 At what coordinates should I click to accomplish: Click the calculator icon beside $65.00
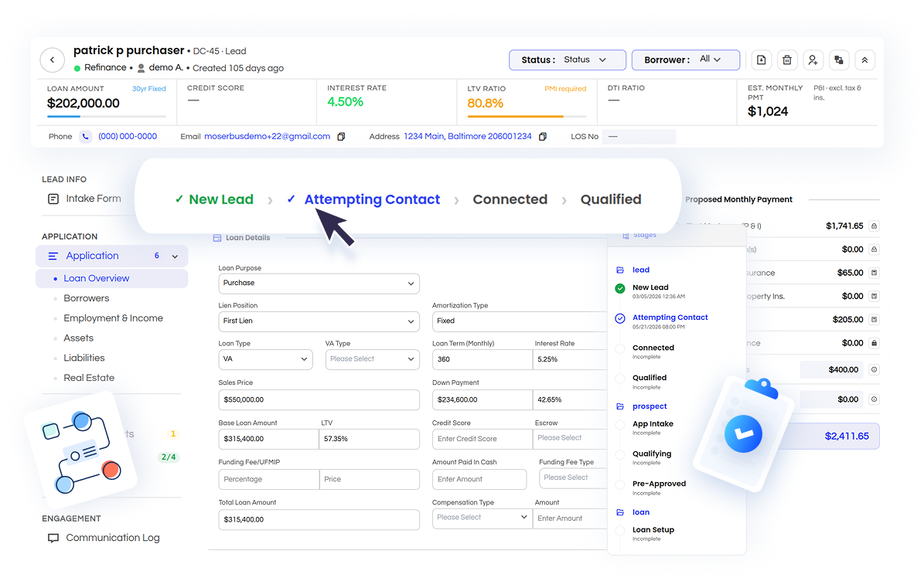click(874, 273)
